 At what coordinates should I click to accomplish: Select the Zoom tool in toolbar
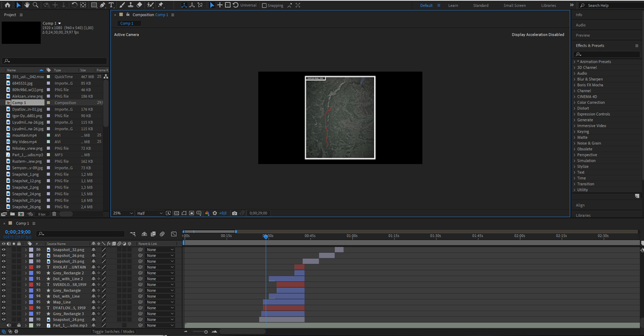coord(35,5)
